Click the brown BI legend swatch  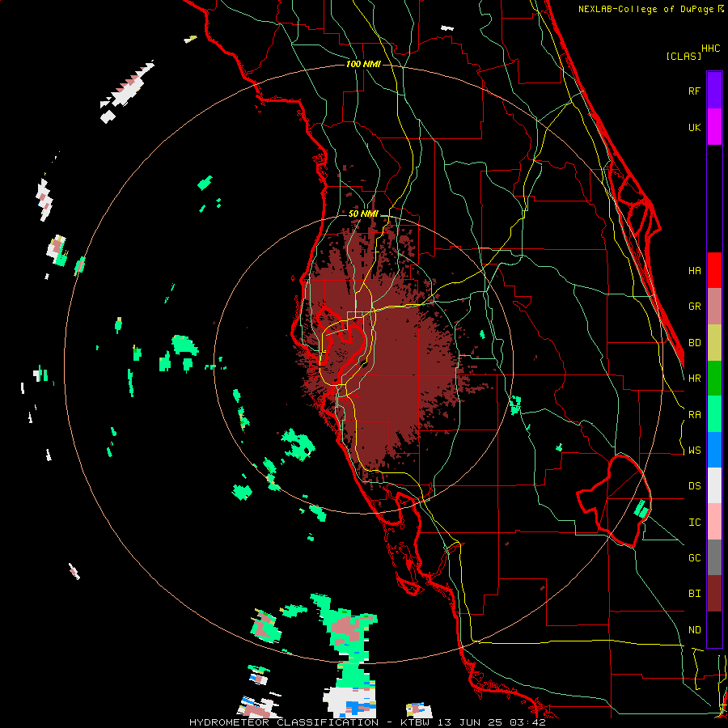click(x=714, y=594)
